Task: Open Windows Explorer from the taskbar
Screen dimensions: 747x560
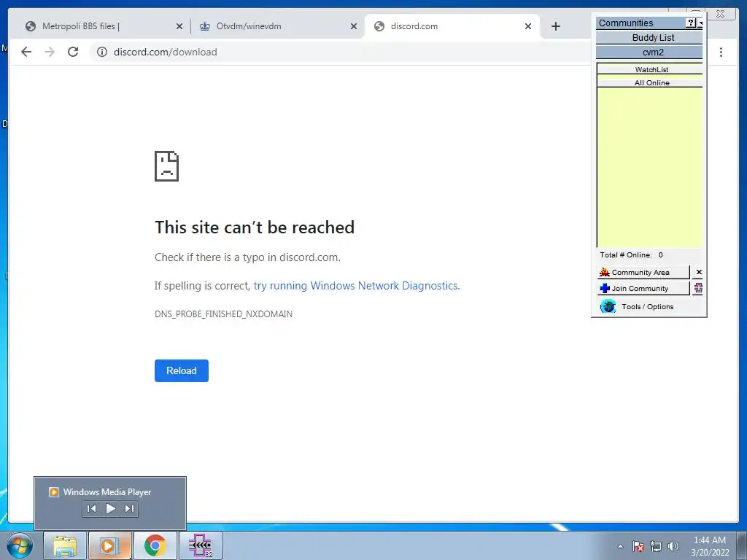Action: coord(65,545)
